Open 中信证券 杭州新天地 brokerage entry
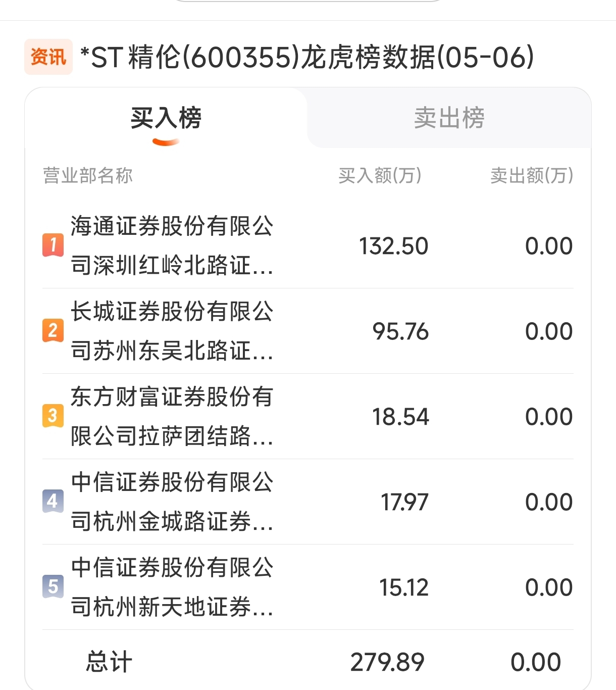Viewport: 616px width, 690px height. coord(172,587)
